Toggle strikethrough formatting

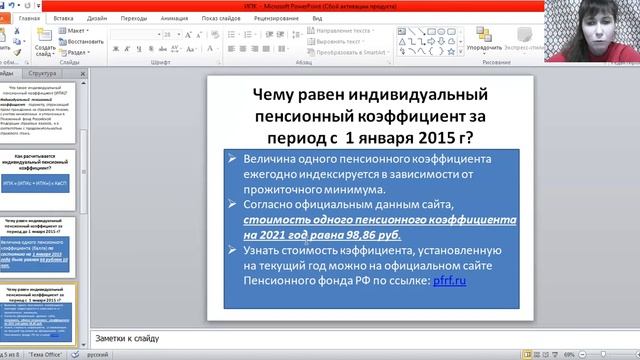point(163,49)
